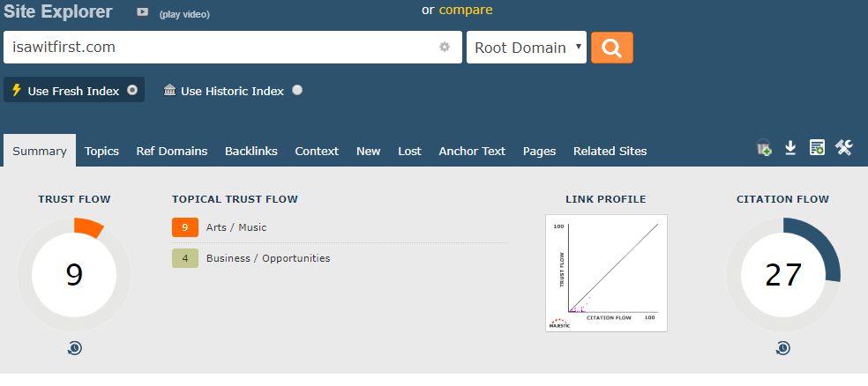Click the add to bucket icon

coord(764,148)
